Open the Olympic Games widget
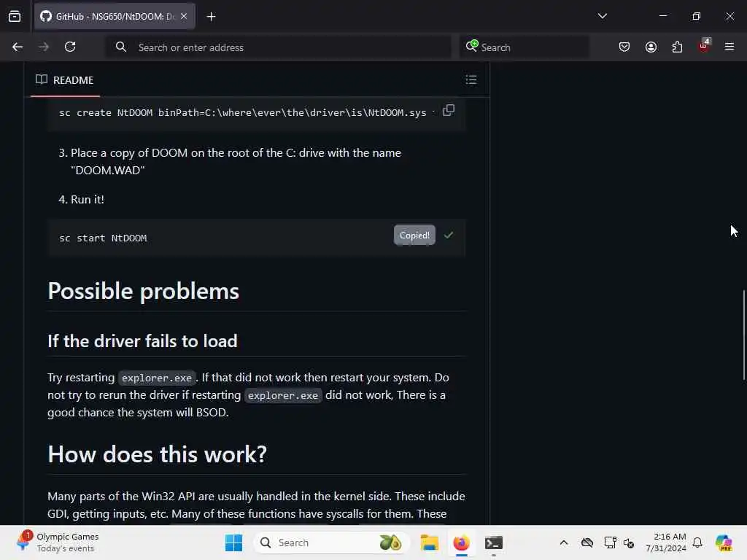Viewport: 747px width, 560px height. point(57,542)
